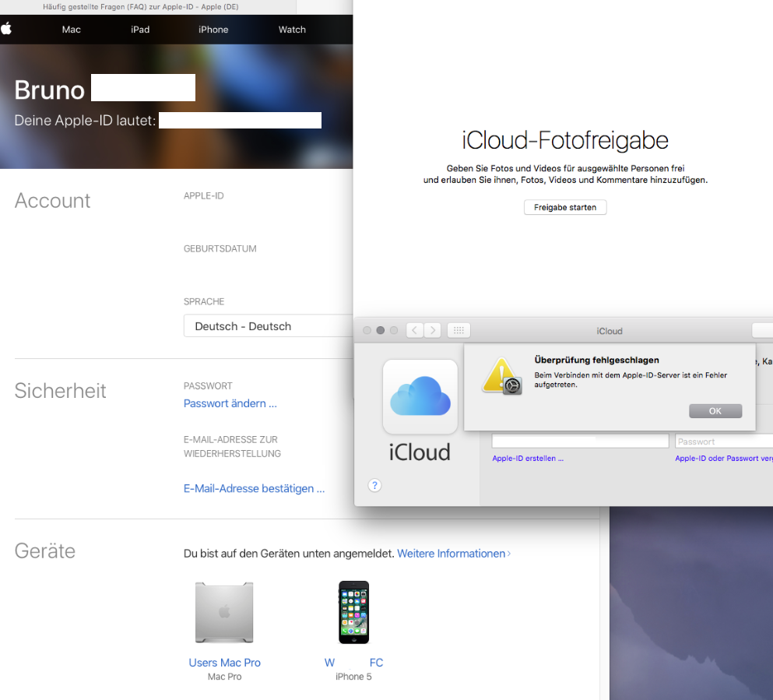
Task: Click the GEBURTSDATUM label
Action: click(220, 249)
